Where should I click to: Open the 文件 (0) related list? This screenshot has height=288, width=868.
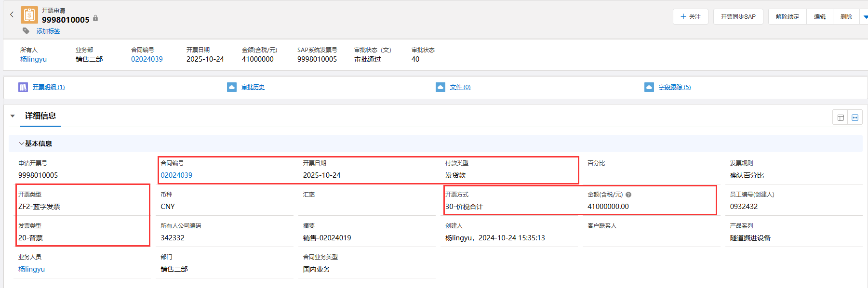[460, 87]
